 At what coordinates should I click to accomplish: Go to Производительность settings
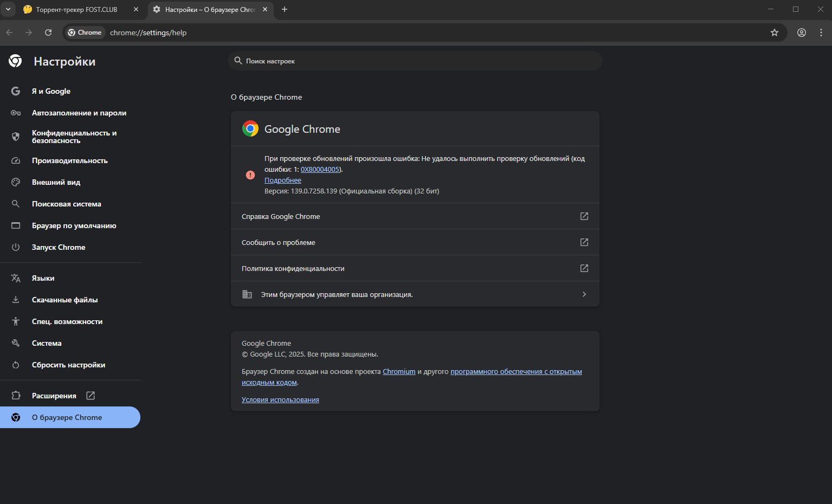coord(70,160)
